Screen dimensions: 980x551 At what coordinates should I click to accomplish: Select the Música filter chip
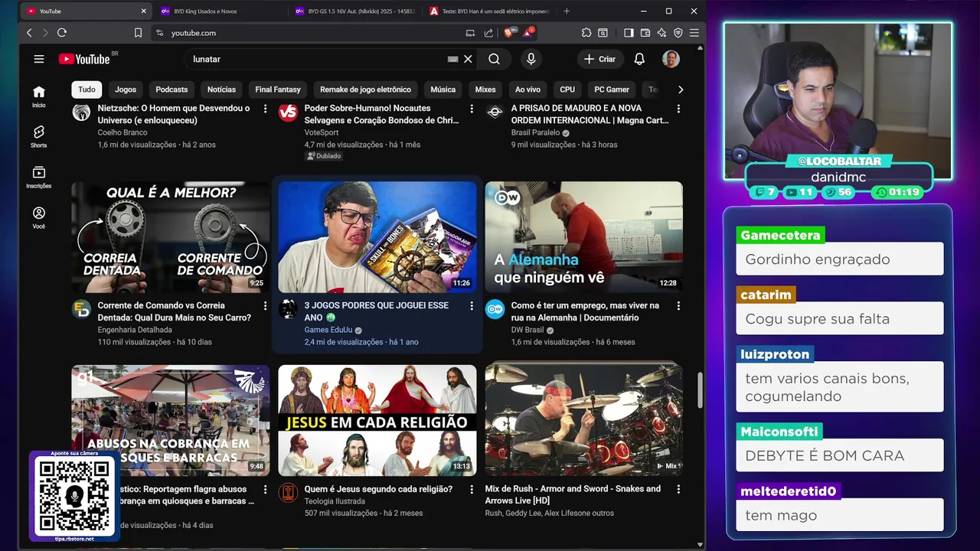(x=443, y=90)
